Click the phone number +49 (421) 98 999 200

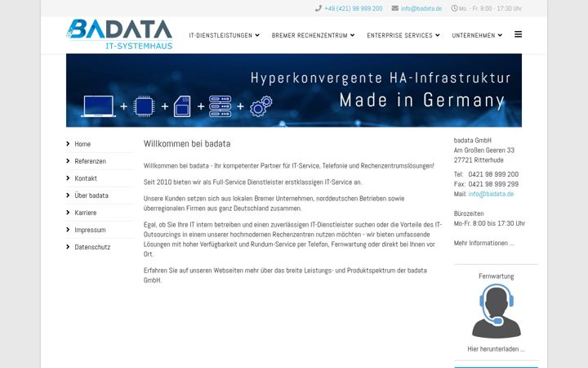[x=354, y=8]
